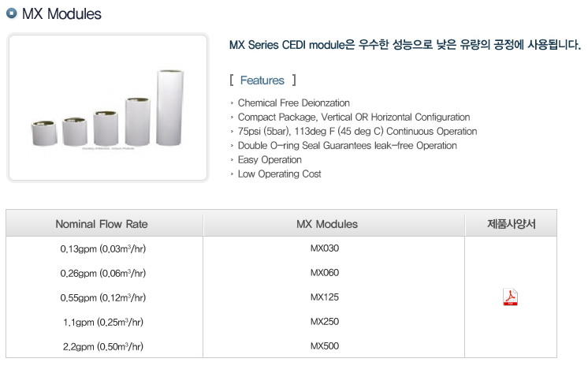Click the Chemical Free Deionzation feature text

(294, 103)
